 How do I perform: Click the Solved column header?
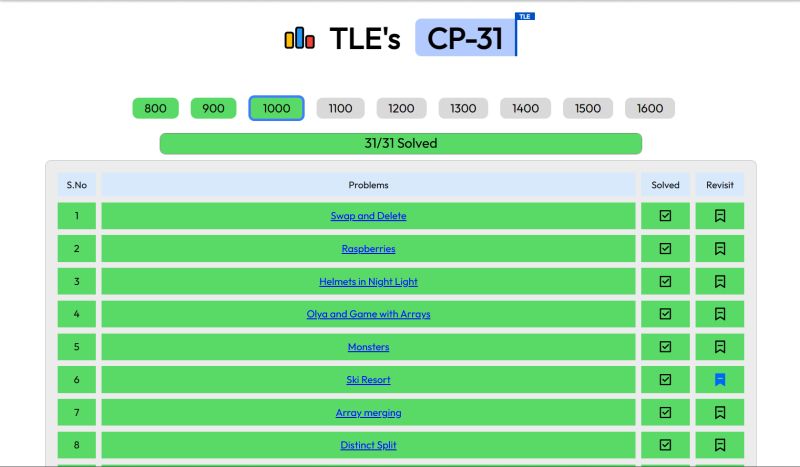point(665,185)
